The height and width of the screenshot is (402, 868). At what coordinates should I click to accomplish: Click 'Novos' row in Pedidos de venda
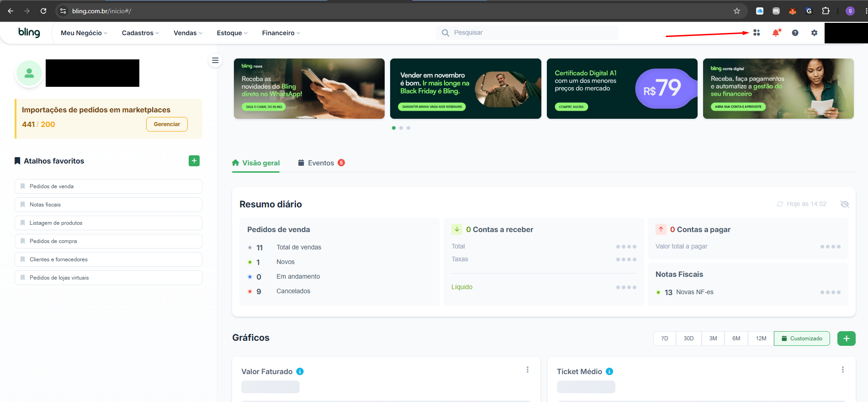pyautogui.click(x=271, y=262)
